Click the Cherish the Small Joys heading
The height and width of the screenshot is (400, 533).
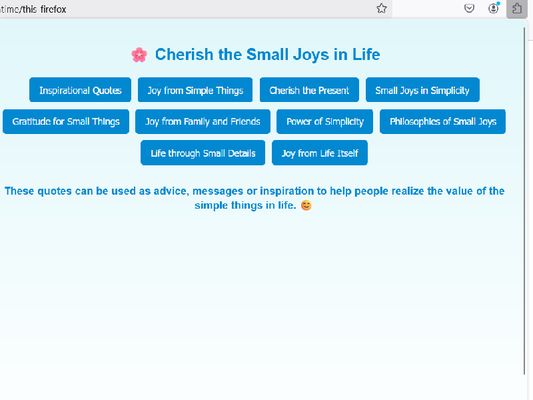pyautogui.click(x=268, y=55)
